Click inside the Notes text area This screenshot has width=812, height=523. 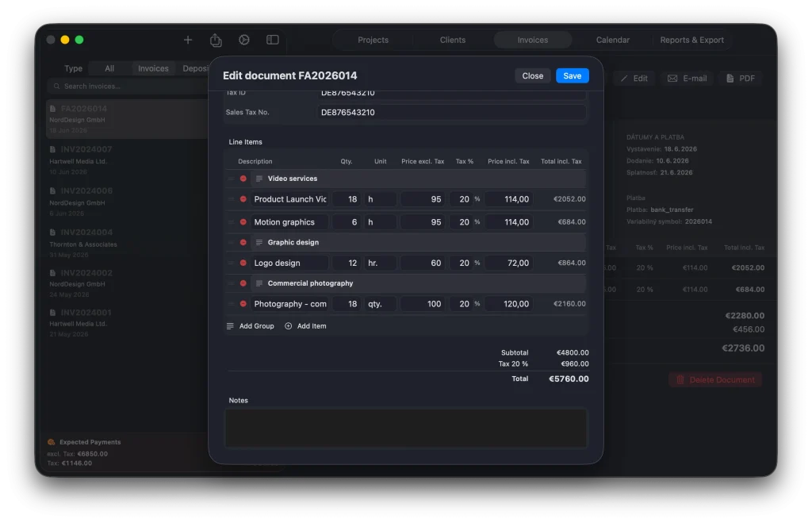click(x=406, y=428)
